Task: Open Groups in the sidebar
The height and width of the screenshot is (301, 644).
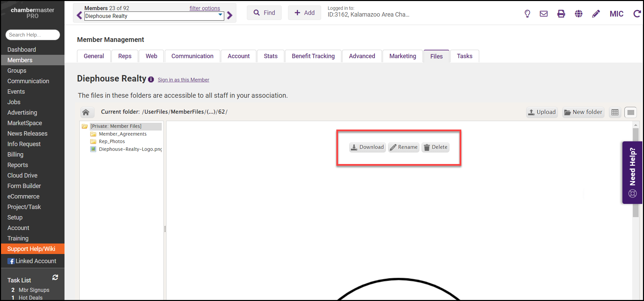Action: coord(33,71)
